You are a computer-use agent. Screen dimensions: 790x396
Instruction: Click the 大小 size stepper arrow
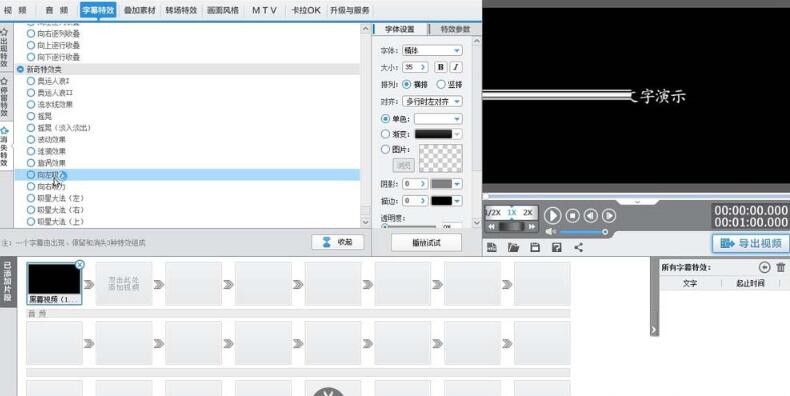pos(423,67)
